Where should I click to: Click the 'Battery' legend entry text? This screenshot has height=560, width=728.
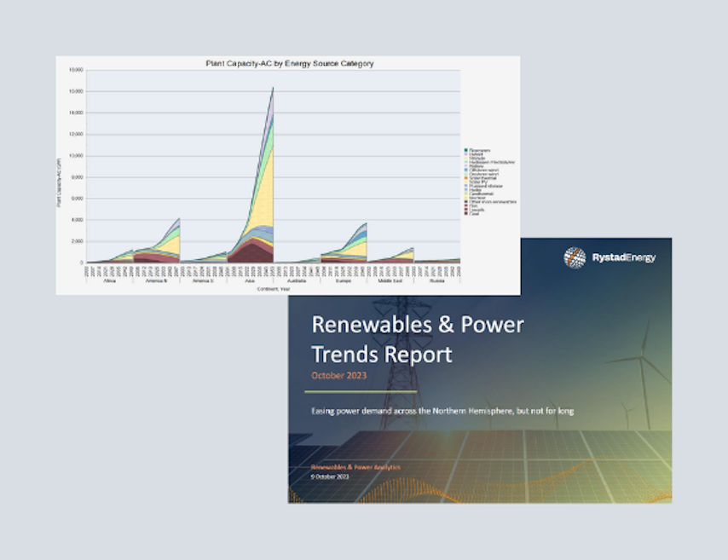[x=477, y=165]
